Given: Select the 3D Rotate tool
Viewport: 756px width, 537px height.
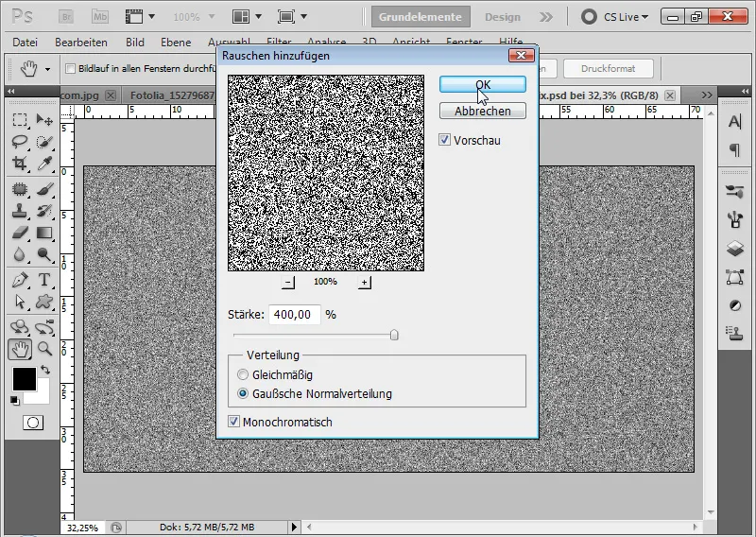Looking at the screenshot, I should [x=20, y=327].
